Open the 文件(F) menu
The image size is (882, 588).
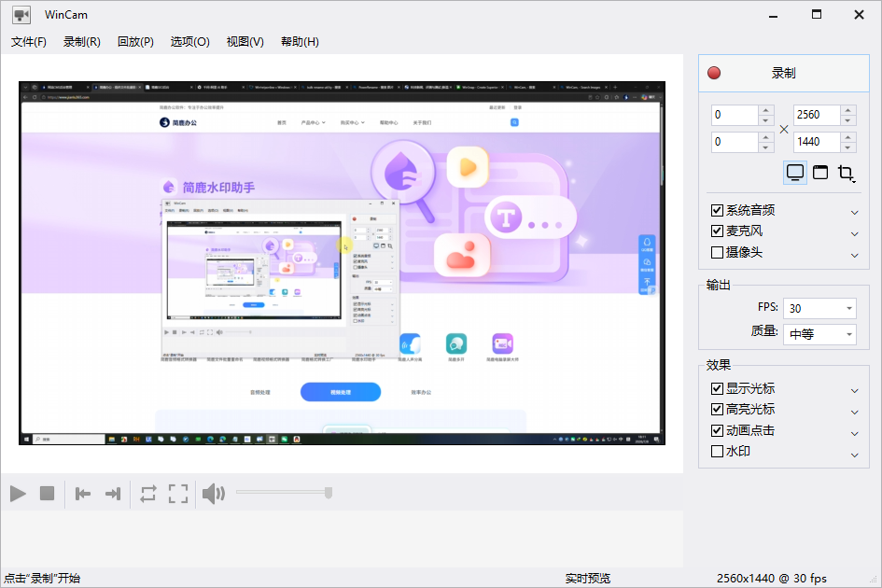29,42
